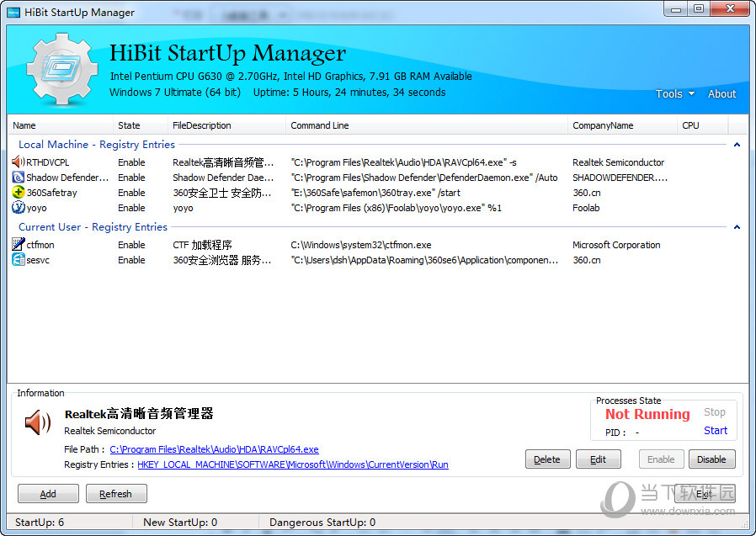
Task: Click the Start process link
Action: [x=716, y=431]
